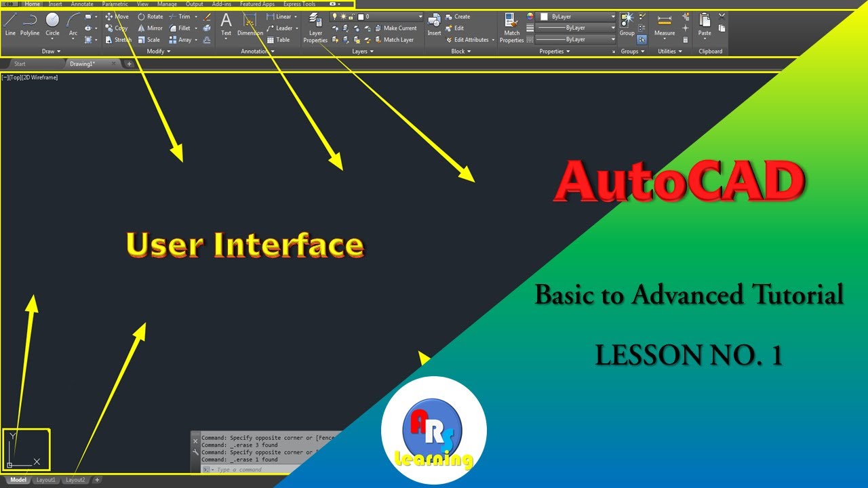
Task: Expand the Modify panel
Action: coord(159,52)
